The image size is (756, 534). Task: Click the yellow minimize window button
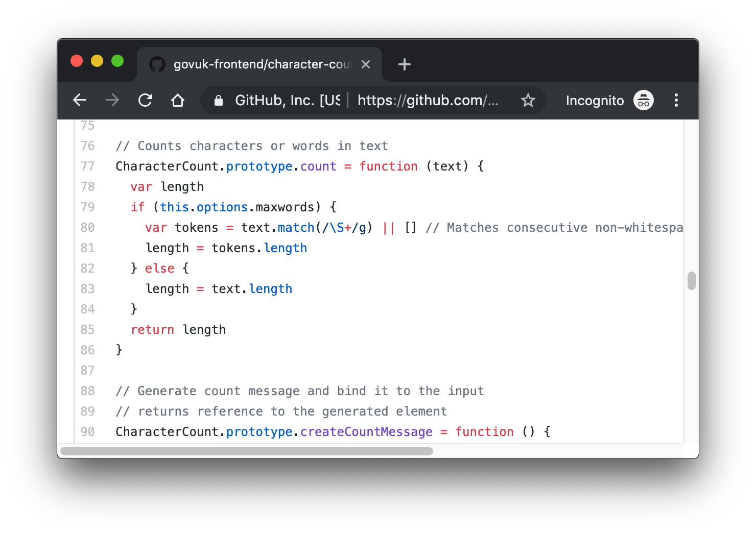pyautogui.click(x=97, y=61)
